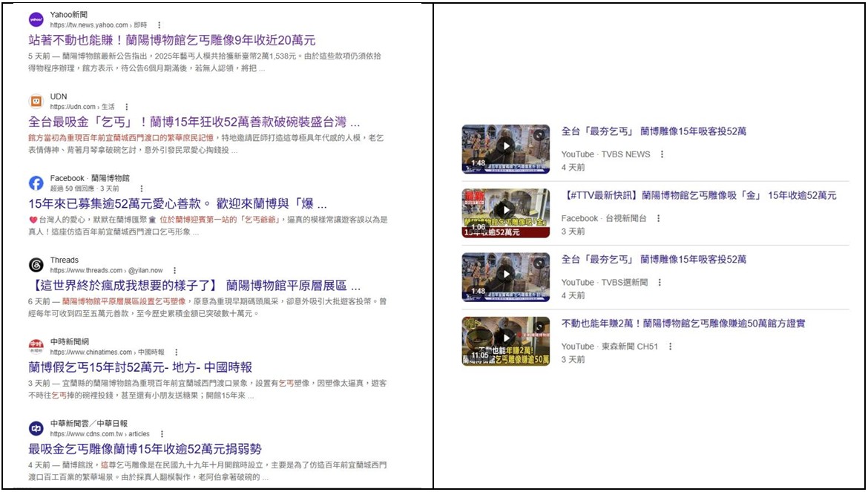Open headline 全台最吸金「乞丐」！蘭博15年狂收52萬善款
868x492 pixels.
tap(194, 122)
